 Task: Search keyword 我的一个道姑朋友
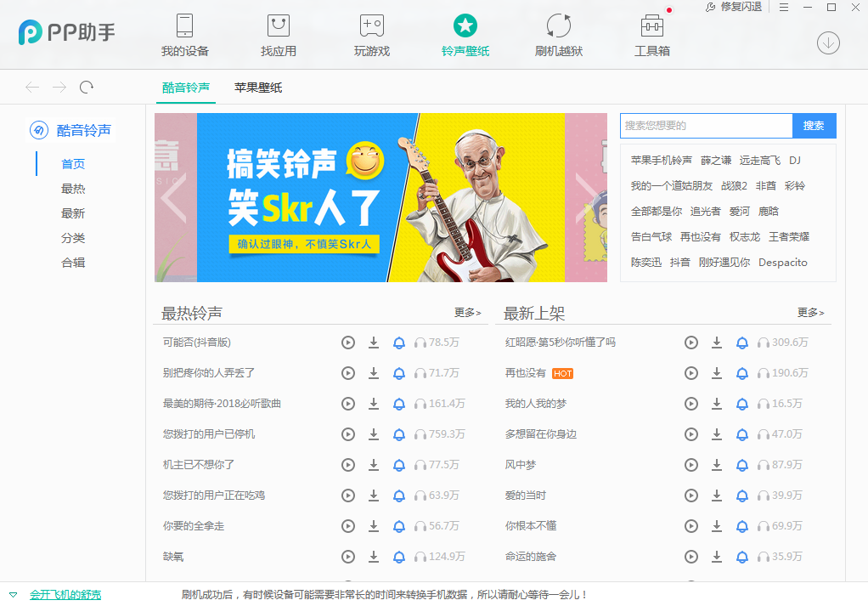[672, 186]
